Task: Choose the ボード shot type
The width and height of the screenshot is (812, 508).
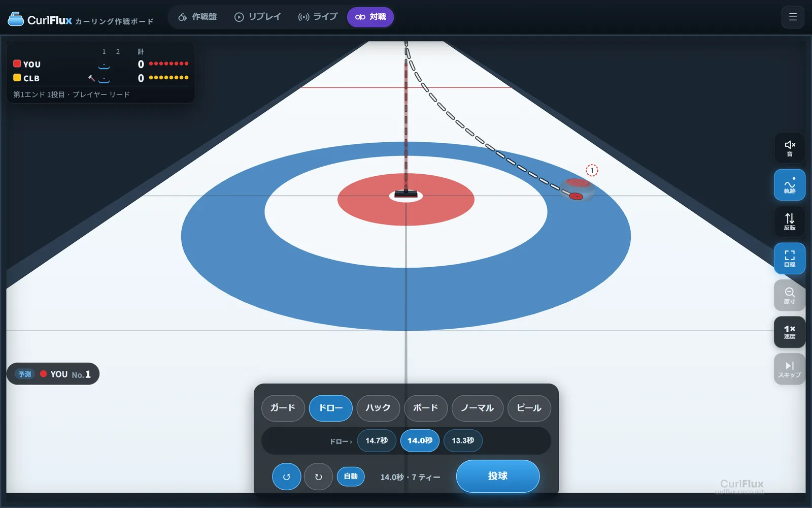Action: pos(426,408)
